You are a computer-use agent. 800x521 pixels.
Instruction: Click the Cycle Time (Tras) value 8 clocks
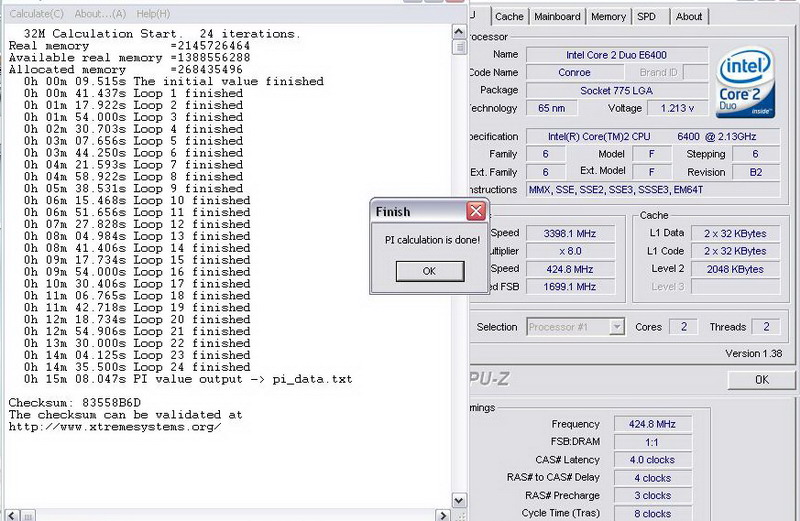653,513
